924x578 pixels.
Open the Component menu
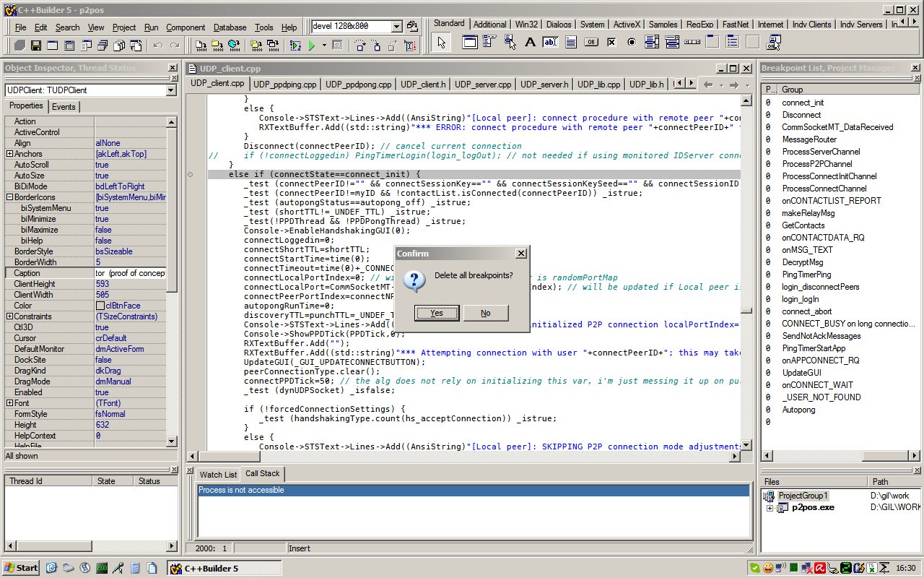pos(186,27)
